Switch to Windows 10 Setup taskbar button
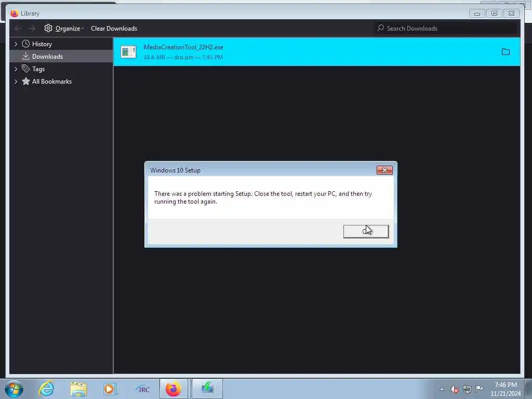The image size is (532, 399). (207, 389)
